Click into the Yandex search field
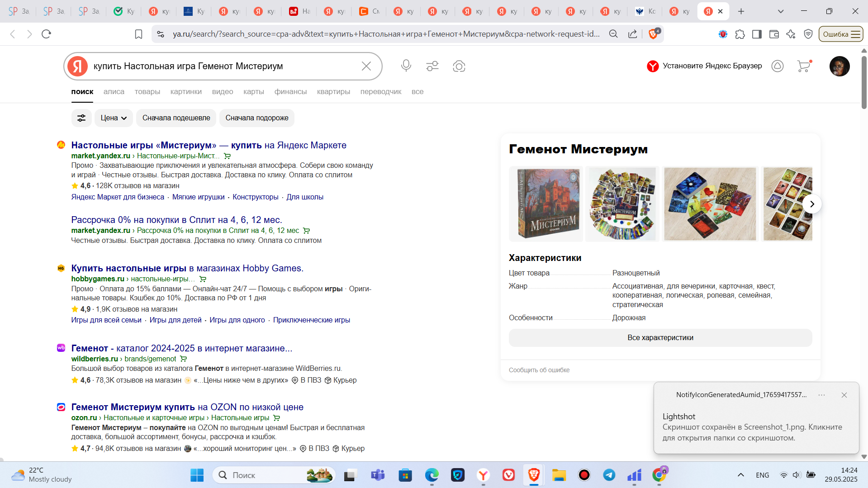 coord(224,66)
